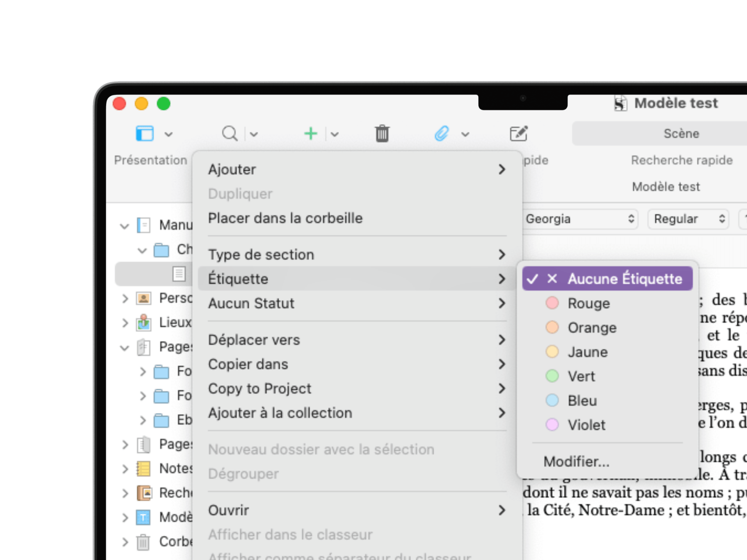
Task: Click Modifier… to edit labels
Action: coord(576,461)
